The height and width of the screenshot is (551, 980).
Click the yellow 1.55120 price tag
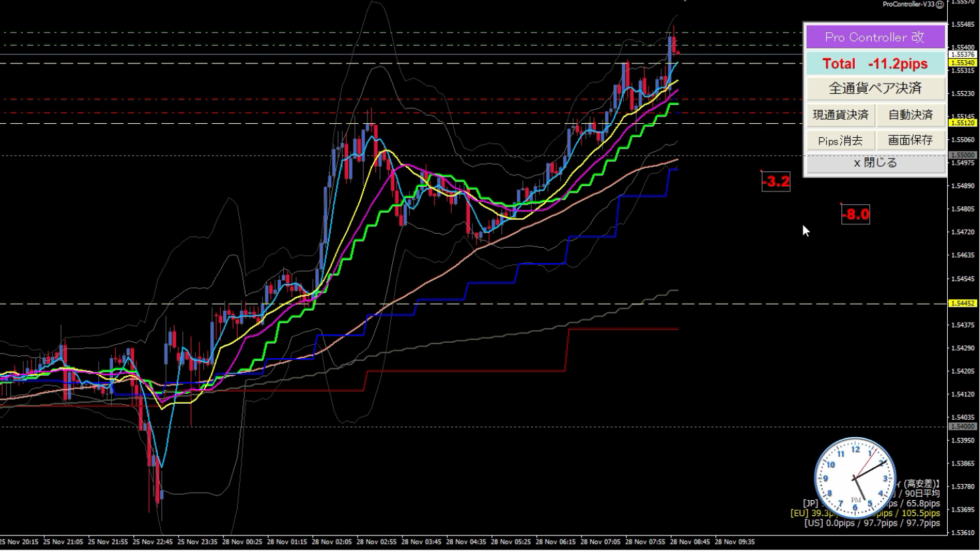coord(963,123)
